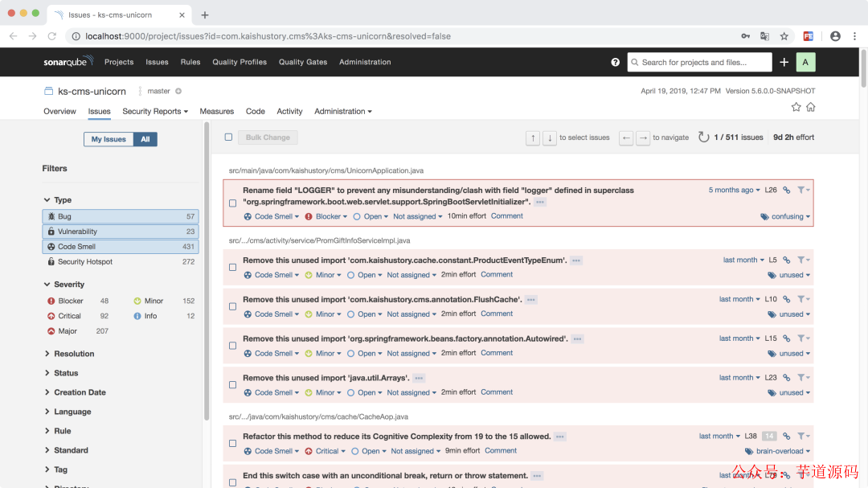The width and height of the screenshot is (868, 488).
Task: Open the '5 months ago' date dropdown
Action: click(734, 190)
